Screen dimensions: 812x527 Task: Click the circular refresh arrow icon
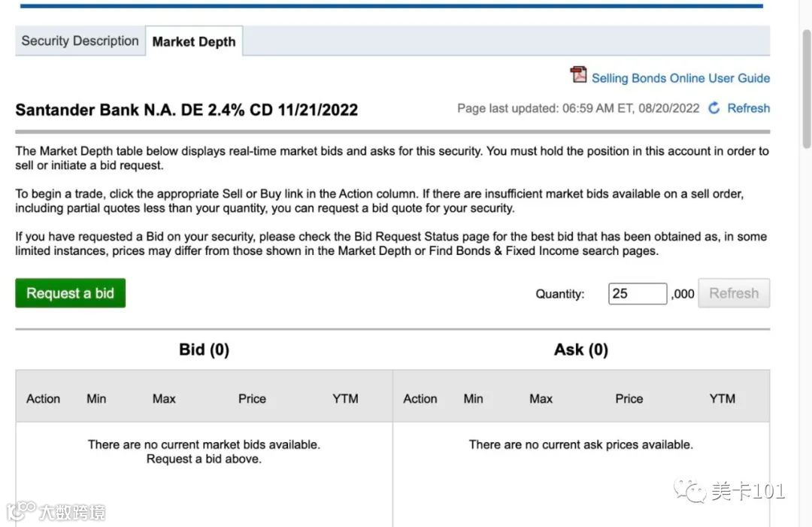point(714,108)
